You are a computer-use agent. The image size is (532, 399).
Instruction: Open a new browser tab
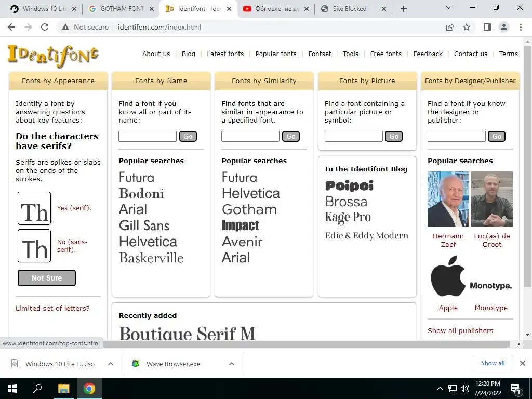pyautogui.click(x=403, y=9)
